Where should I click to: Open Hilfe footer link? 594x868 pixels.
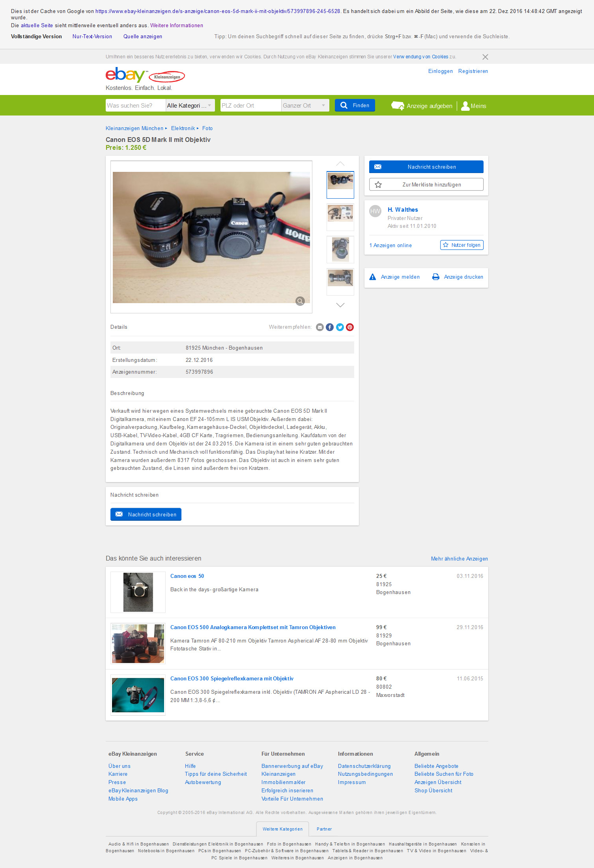pyautogui.click(x=190, y=766)
